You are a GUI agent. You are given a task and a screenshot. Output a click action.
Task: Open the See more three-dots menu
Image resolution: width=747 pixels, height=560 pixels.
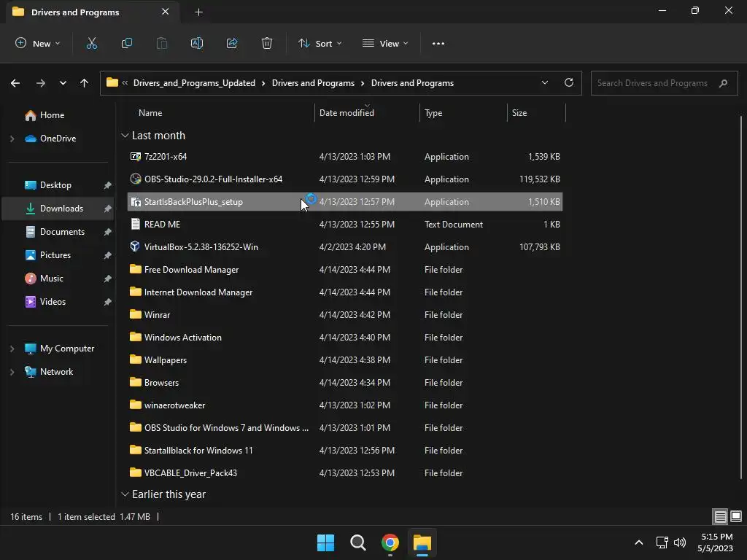point(438,43)
